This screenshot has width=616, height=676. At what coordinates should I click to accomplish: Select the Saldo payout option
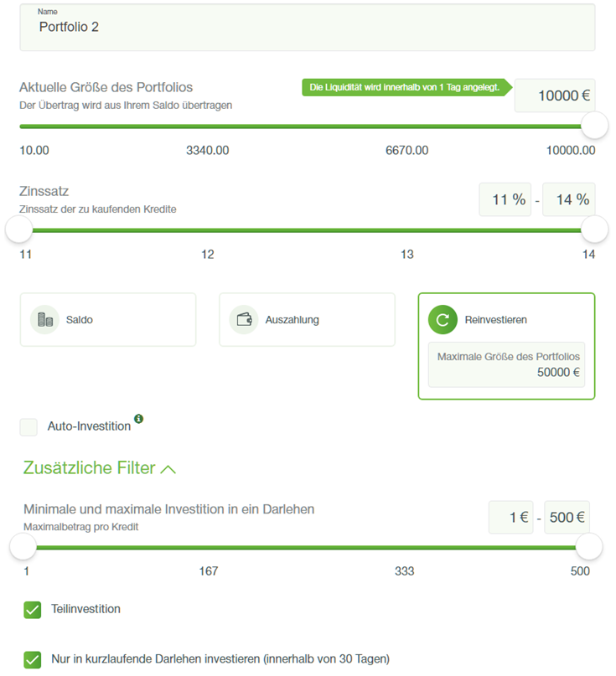(108, 320)
